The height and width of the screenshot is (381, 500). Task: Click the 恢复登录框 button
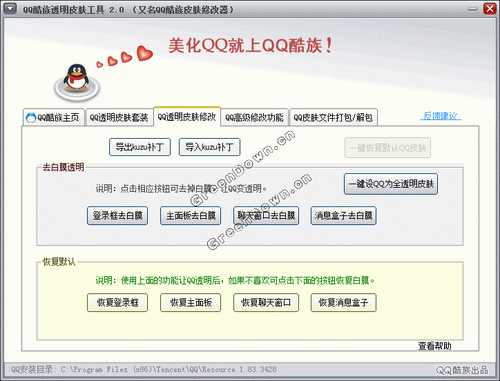pyautogui.click(x=117, y=303)
